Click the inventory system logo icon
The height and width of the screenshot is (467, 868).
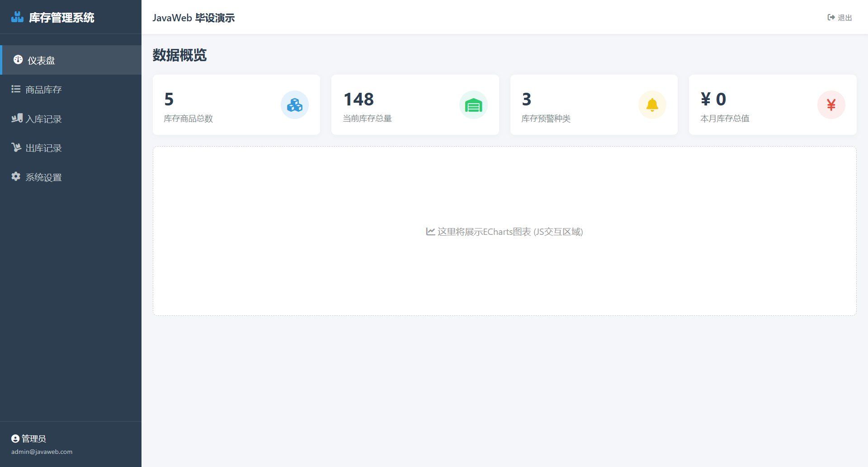pyautogui.click(x=17, y=17)
